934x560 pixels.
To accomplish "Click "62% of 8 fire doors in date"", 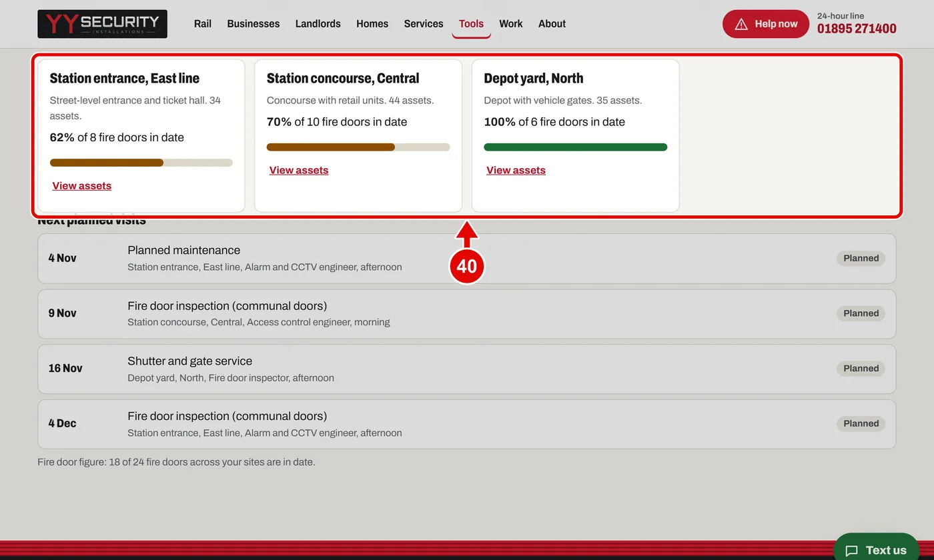I will pyautogui.click(x=117, y=137).
